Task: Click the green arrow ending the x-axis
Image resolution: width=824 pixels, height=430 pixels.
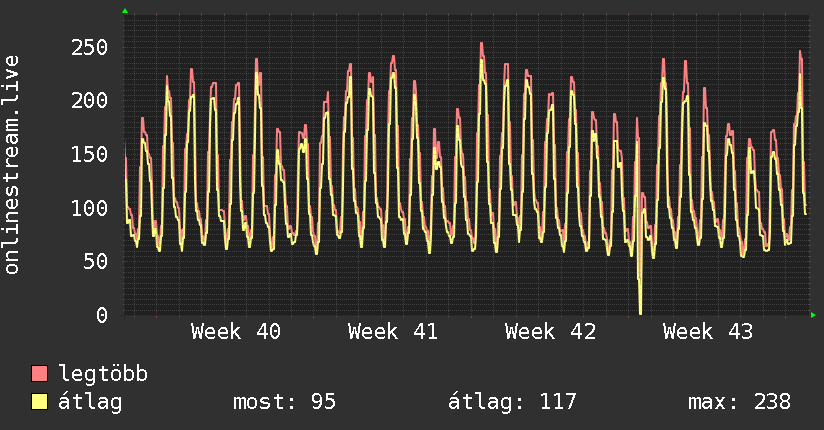Action: coord(813,315)
